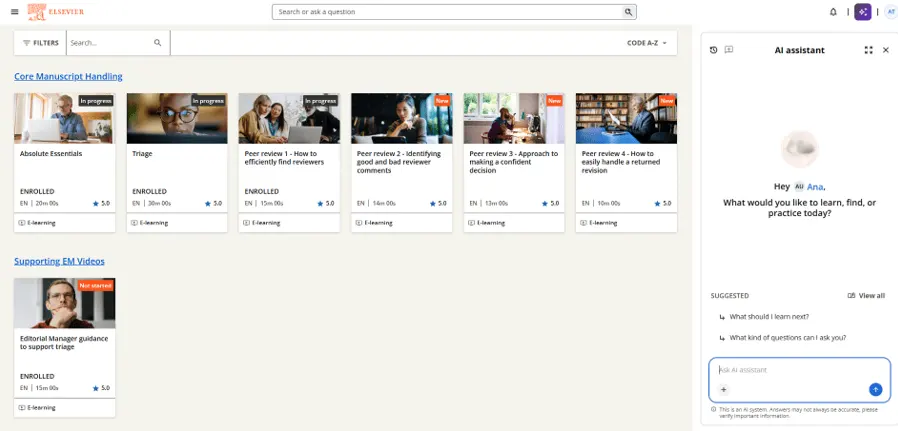The height and width of the screenshot is (431, 898).
Task: Open Peer review 1 course thumbnail
Action: 289,118
